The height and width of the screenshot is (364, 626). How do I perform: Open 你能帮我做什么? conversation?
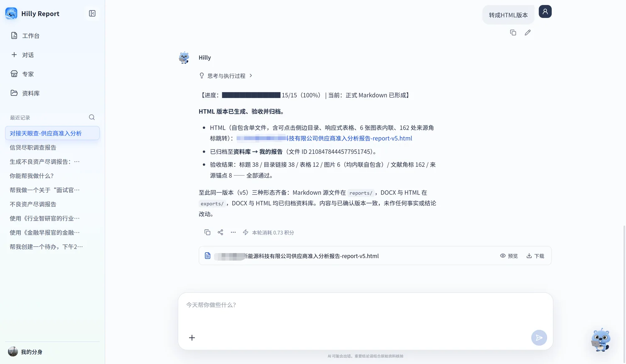click(x=52, y=176)
